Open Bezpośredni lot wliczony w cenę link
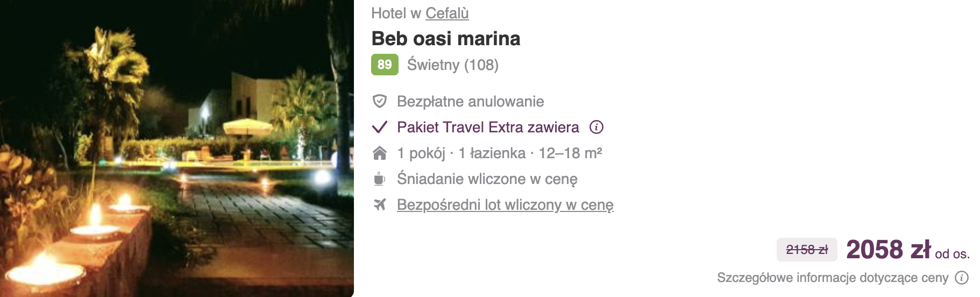The height and width of the screenshot is (297, 980). point(505,205)
